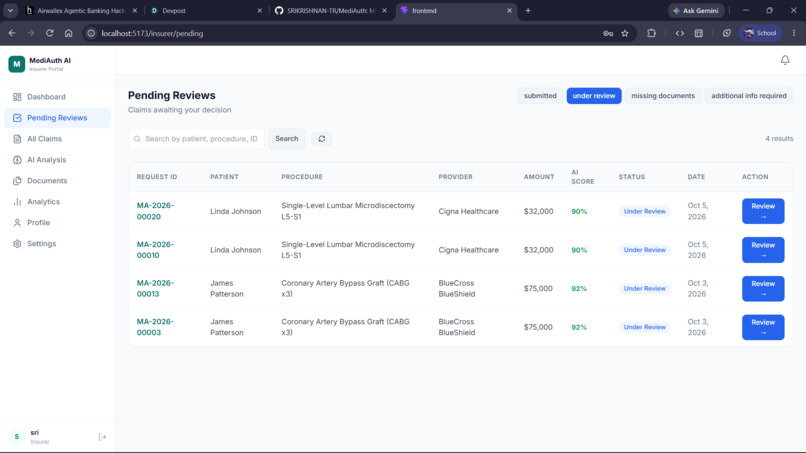Bookmark this page with the star

pyautogui.click(x=625, y=33)
